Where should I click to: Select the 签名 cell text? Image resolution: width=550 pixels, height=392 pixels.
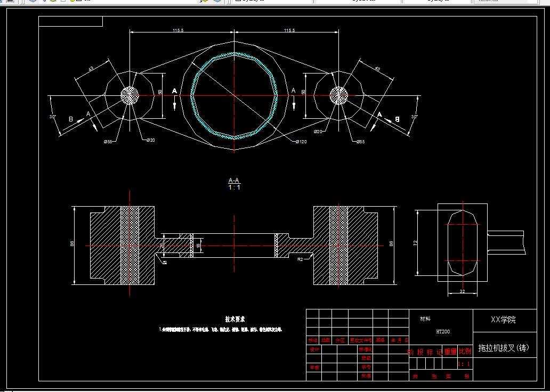click(x=380, y=340)
